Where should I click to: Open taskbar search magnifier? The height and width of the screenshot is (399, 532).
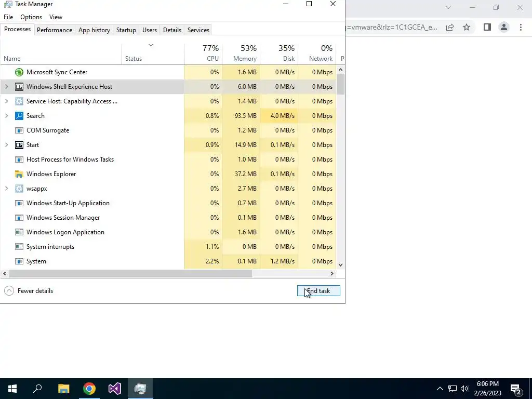37,389
